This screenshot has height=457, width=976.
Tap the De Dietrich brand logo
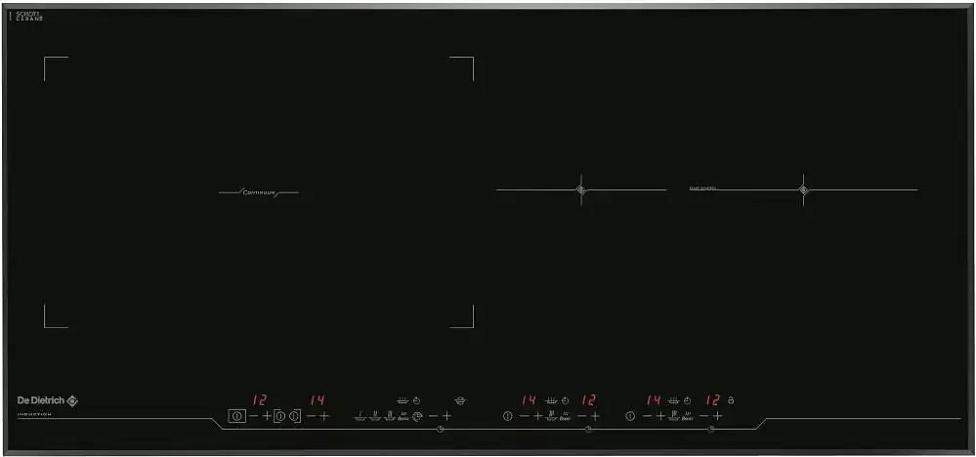(47, 401)
